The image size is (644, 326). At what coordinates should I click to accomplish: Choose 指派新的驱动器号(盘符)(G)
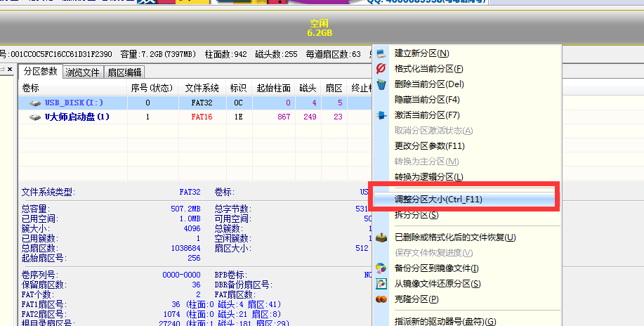coord(445,322)
